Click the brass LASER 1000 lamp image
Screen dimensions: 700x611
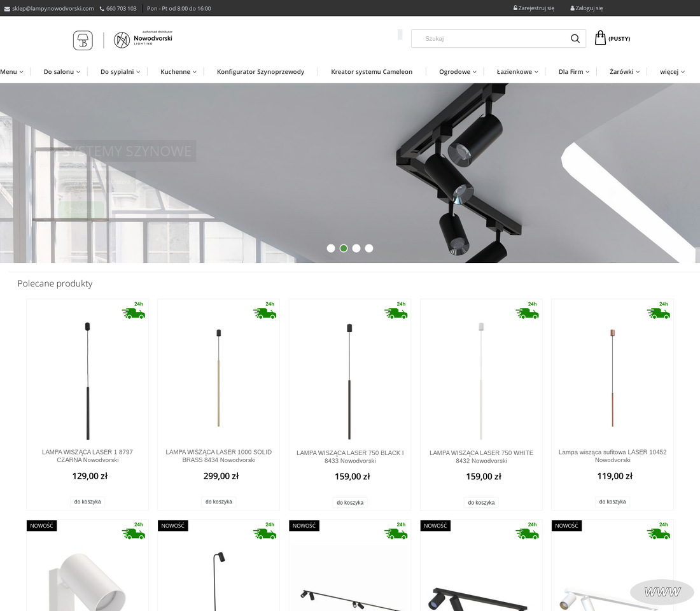(219, 378)
